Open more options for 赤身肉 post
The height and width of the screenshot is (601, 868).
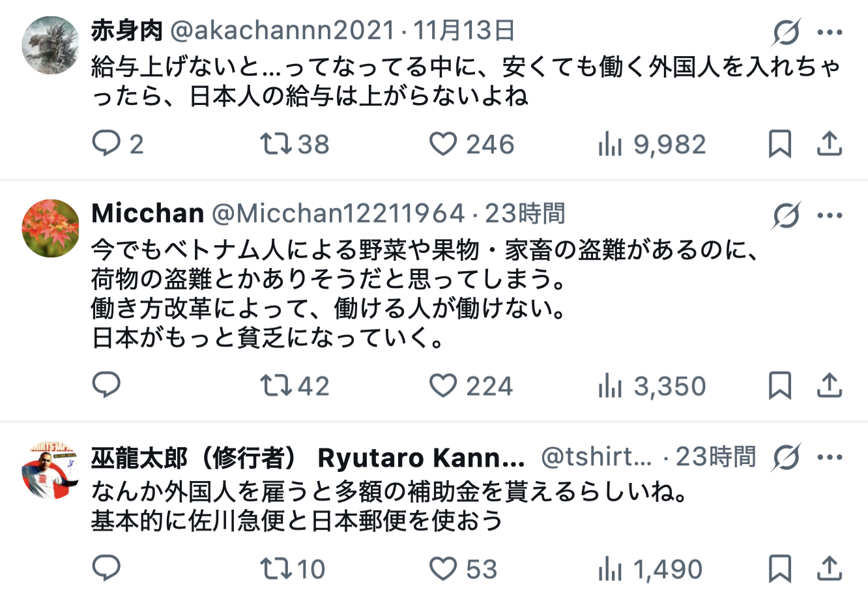(x=830, y=33)
